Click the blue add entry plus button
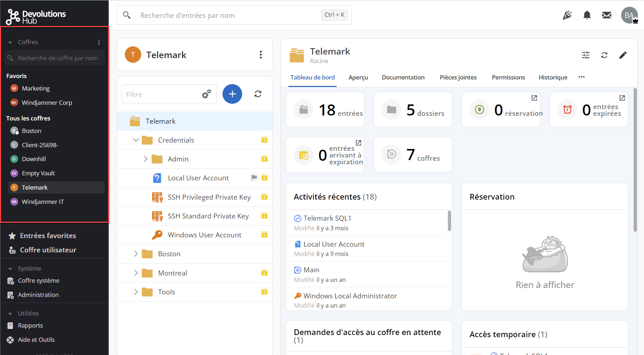Viewport: 644px width, 355px height. pos(232,94)
